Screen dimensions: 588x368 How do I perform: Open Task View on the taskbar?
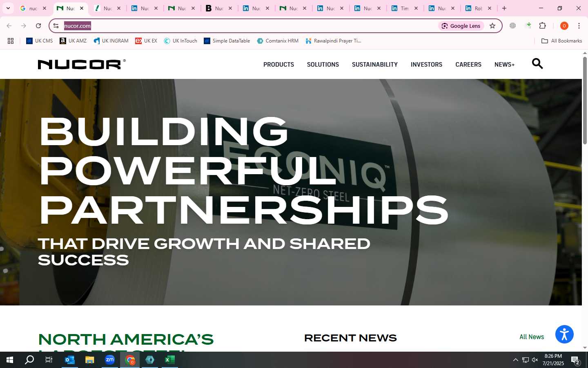49,360
